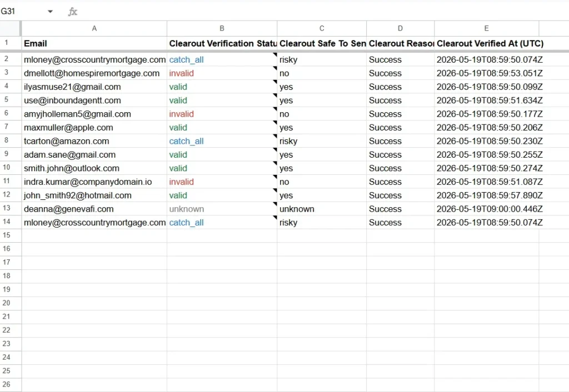Select the smith.john@outlook.com cell

click(94, 168)
